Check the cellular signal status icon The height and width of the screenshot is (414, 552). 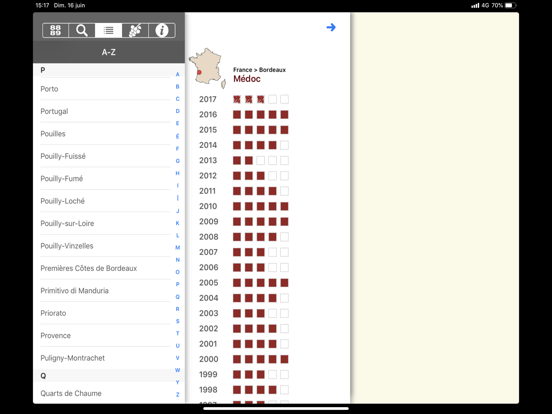[475, 5]
